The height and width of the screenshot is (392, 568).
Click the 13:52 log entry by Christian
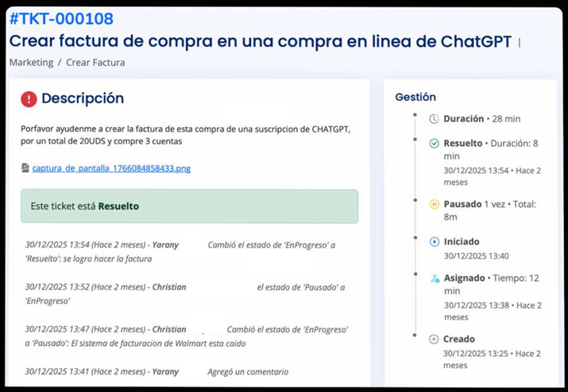[185, 294]
